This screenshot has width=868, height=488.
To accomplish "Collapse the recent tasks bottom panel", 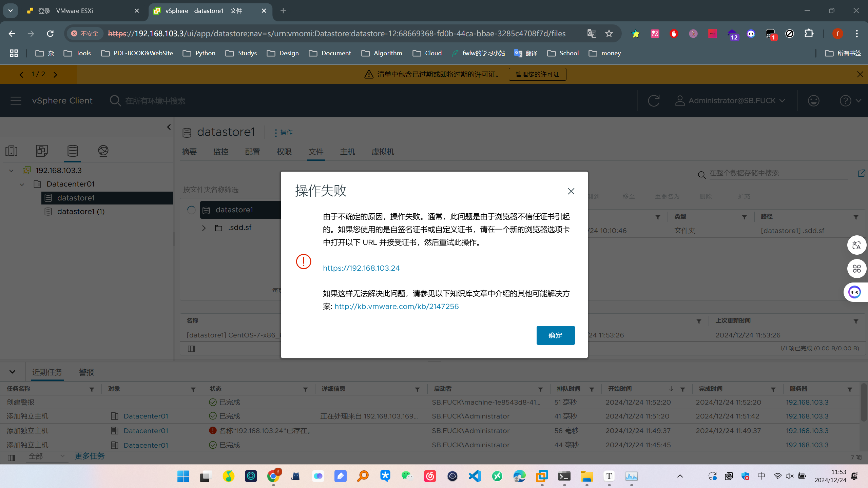I will click(x=13, y=372).
